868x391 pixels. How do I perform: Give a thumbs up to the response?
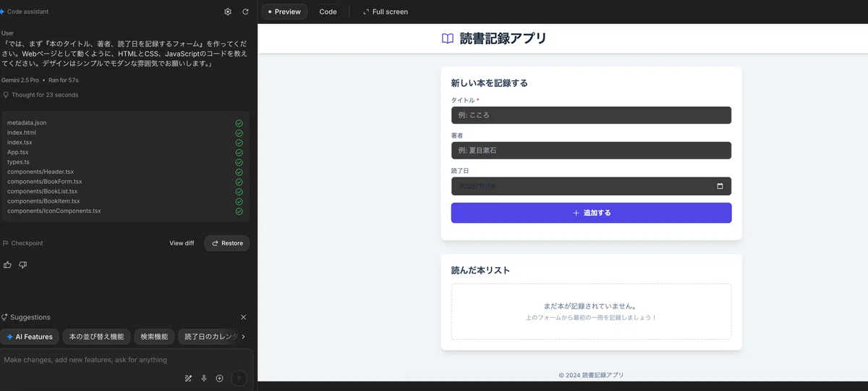click(x=7, y=265)
